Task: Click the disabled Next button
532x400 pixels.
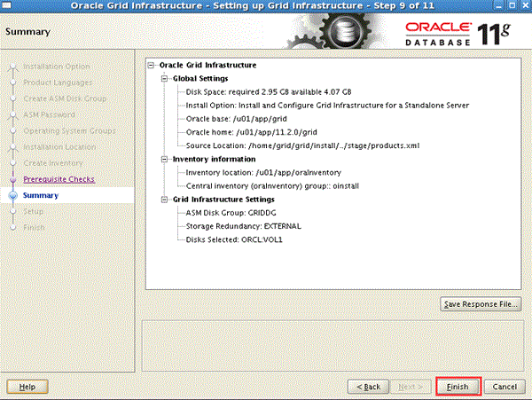Action: (x=411, y=387)
